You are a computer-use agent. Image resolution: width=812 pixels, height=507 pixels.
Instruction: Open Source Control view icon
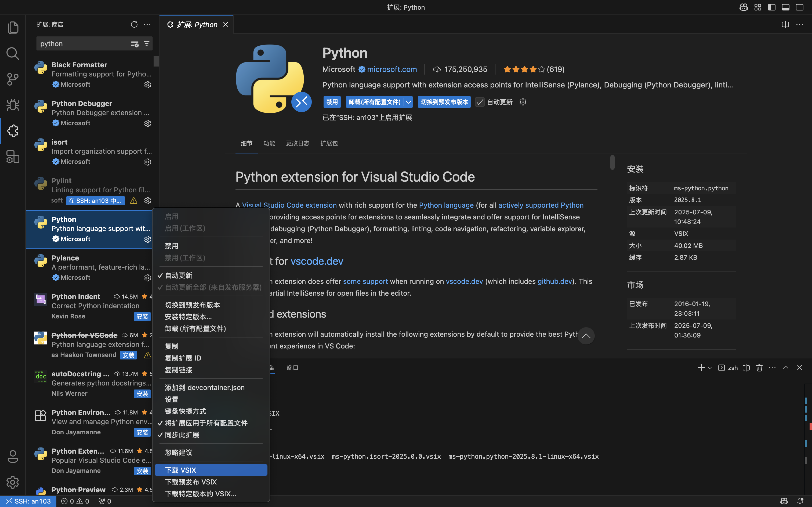pyautogui.click(x=13, y=79)
